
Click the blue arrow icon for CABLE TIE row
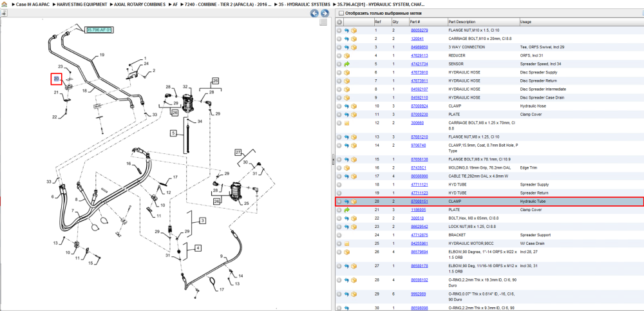click(x=346, y=176)
